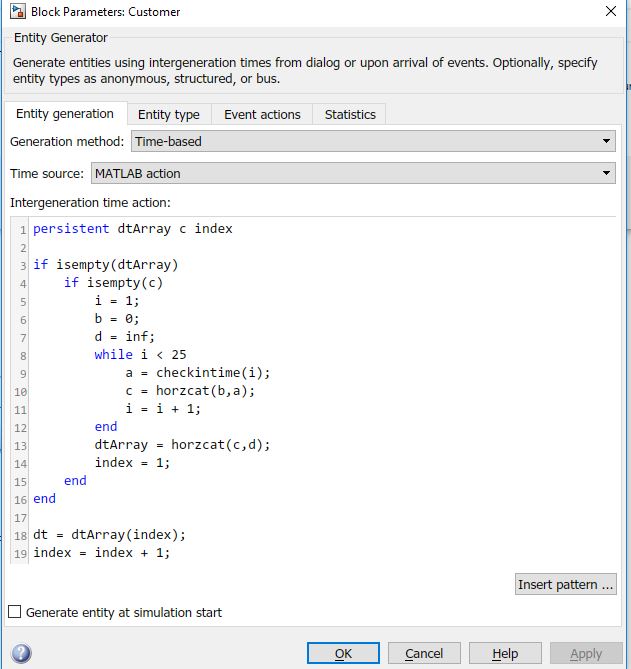Screen dimensions: 631x669
Task: Click the 'while i < 25' code line
Action: [x=140, y=355]
